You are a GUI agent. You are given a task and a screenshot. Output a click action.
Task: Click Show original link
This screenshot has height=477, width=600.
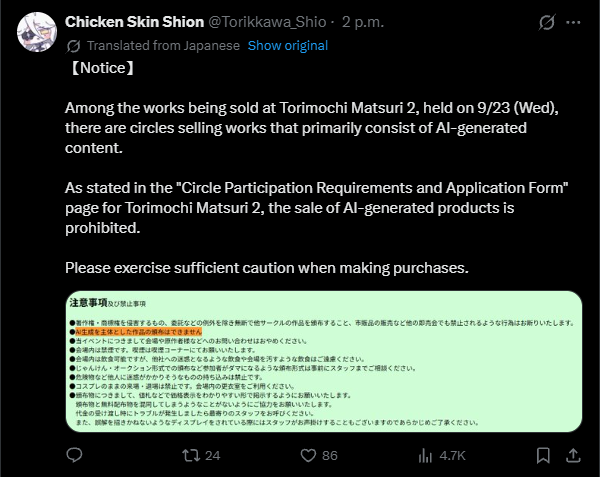click(x=288, y=46)
